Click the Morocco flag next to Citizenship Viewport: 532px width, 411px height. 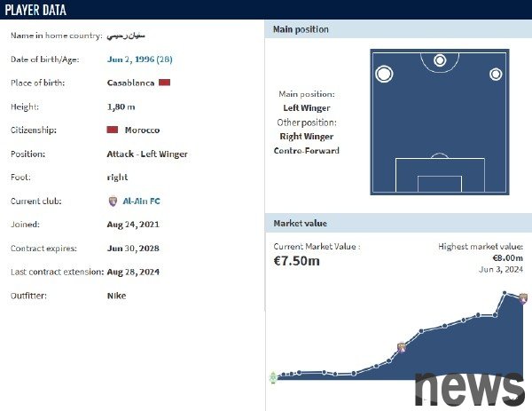click(x=112, y=130)
